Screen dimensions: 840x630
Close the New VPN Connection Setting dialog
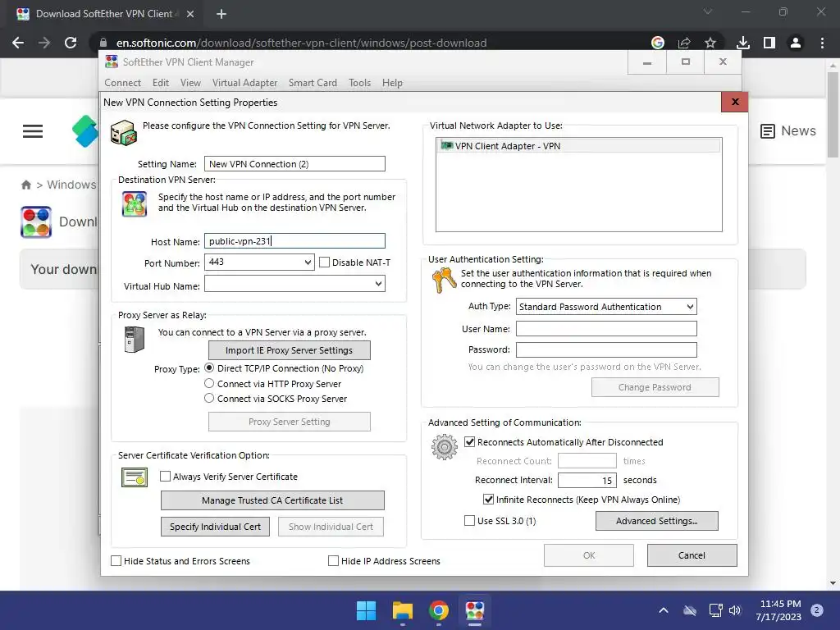coord(735,102)
